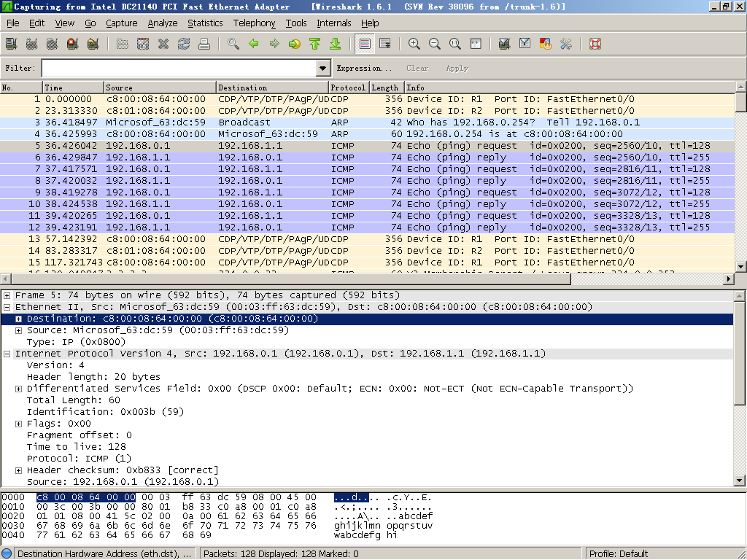Jump to the last packet

click(336, 44)
